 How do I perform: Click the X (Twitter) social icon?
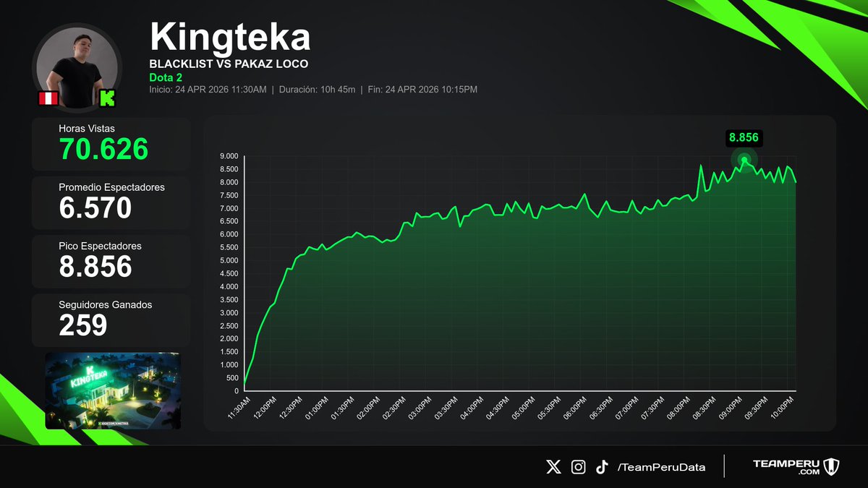[553, 467]
